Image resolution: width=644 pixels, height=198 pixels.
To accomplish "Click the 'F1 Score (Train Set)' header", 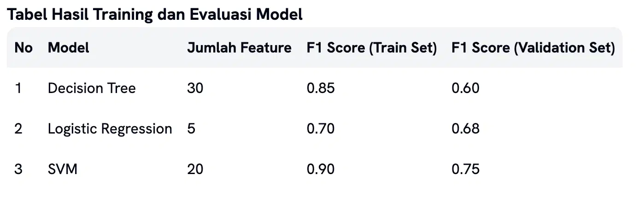I will coord(372,47).
